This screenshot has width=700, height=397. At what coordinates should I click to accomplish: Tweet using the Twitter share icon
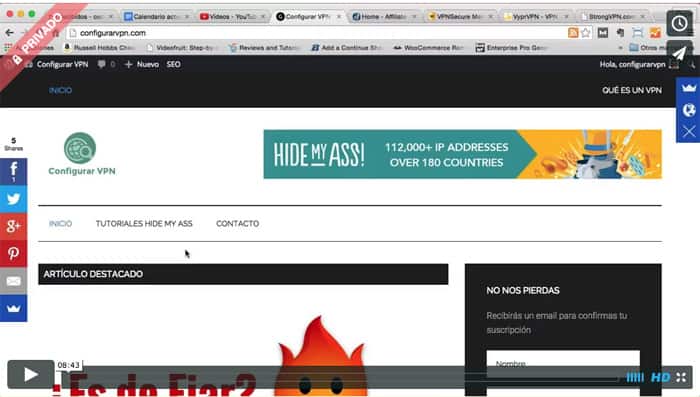tap(13, 199)
